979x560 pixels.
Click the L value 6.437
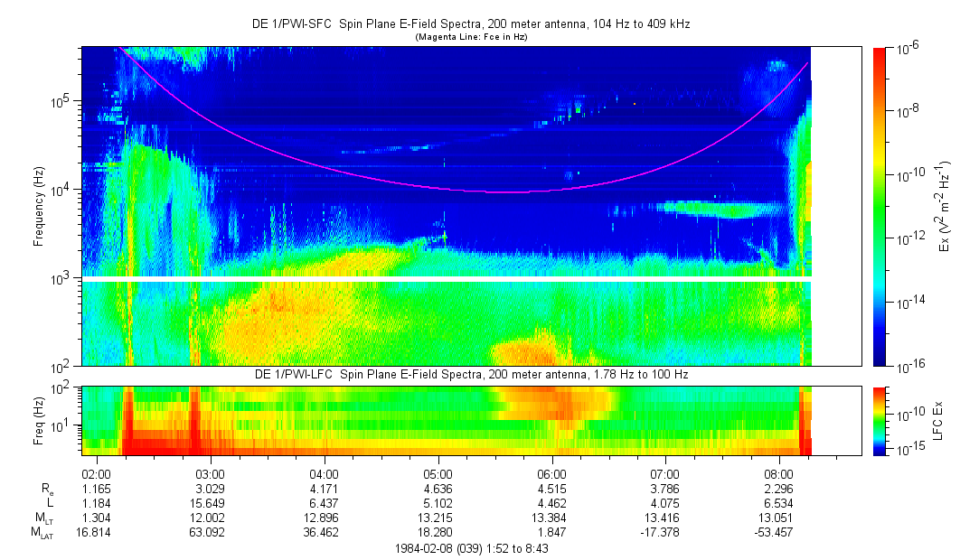[x=324, y=503]
